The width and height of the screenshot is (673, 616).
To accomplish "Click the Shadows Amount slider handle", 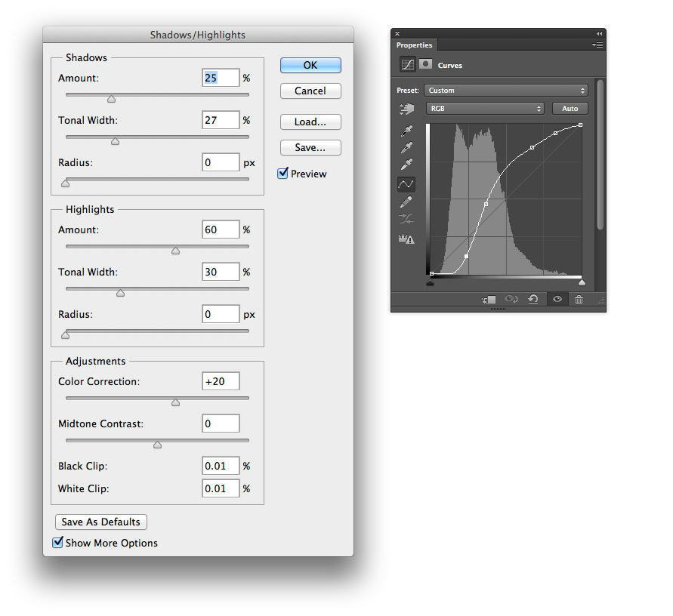I will [x=111, y=99].
